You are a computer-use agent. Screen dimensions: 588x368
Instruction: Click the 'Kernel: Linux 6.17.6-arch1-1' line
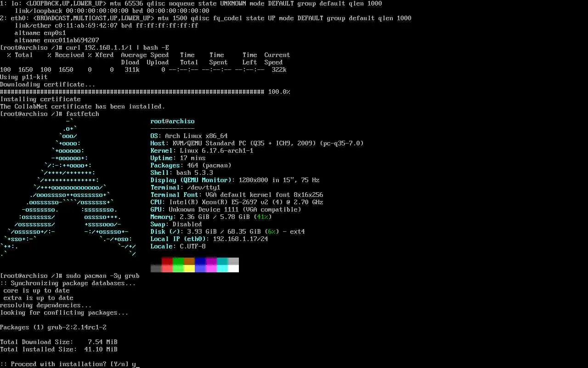pyautogui.click(x=202, y=151)
